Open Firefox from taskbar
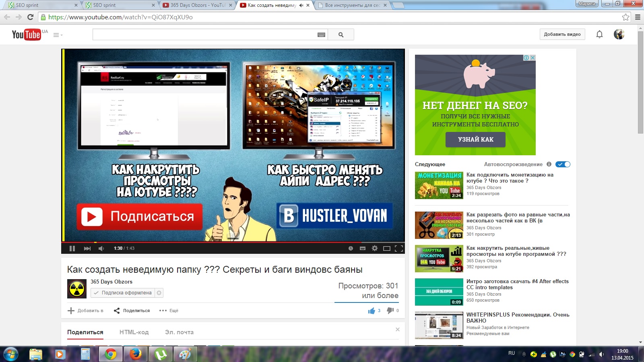 pyautogui.click(x=136, y=354)
